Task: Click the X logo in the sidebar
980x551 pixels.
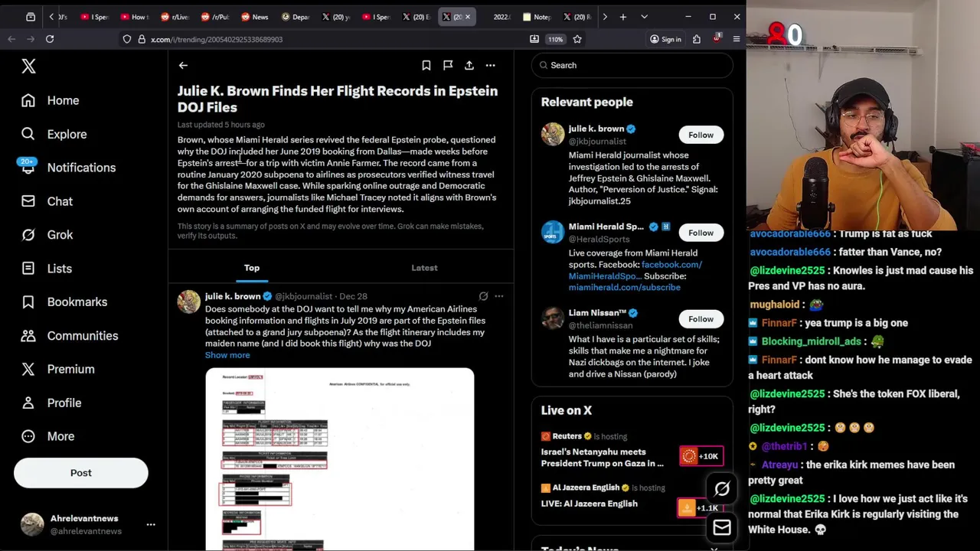Action: [28, 67]
